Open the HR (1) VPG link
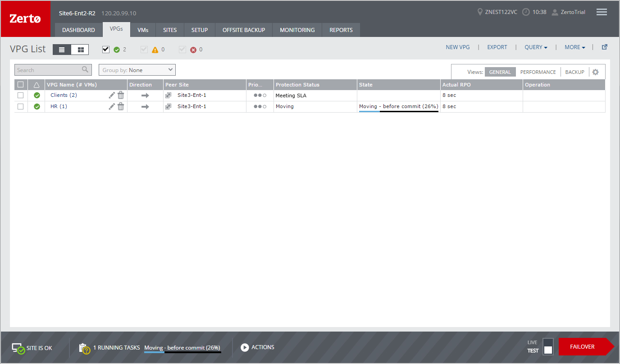Screen dimensions: 620x364 [59, 106]
